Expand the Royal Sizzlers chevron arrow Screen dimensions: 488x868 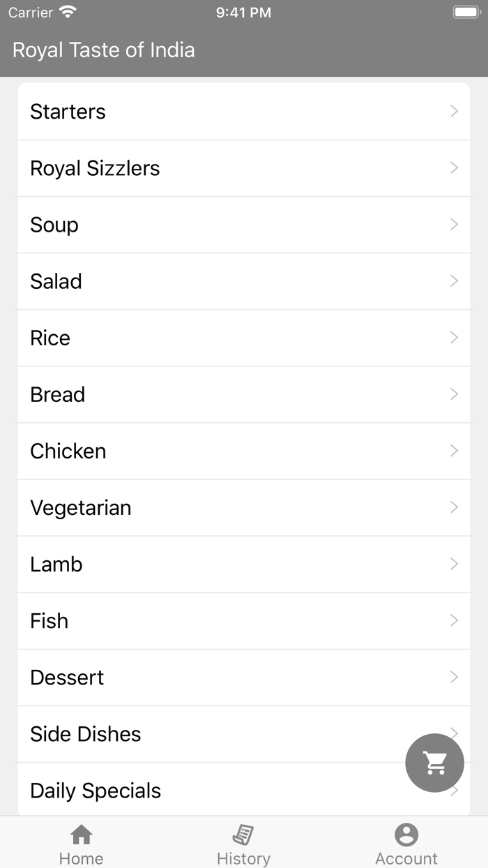454,167
